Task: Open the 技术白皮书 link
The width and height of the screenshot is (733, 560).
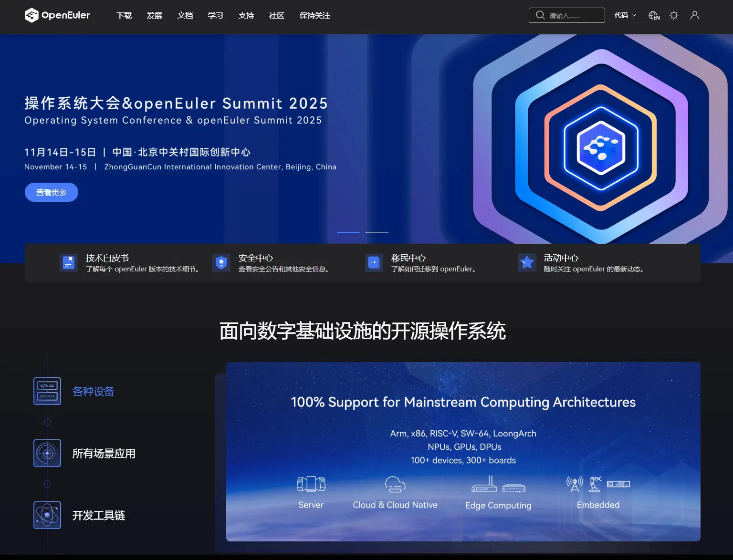Action: (x=107, y=258)
